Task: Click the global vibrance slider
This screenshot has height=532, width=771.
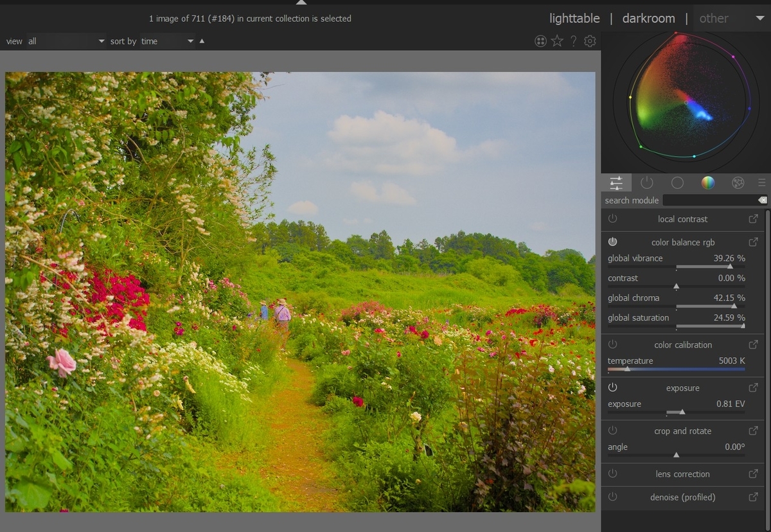Action: click(677, 267)
